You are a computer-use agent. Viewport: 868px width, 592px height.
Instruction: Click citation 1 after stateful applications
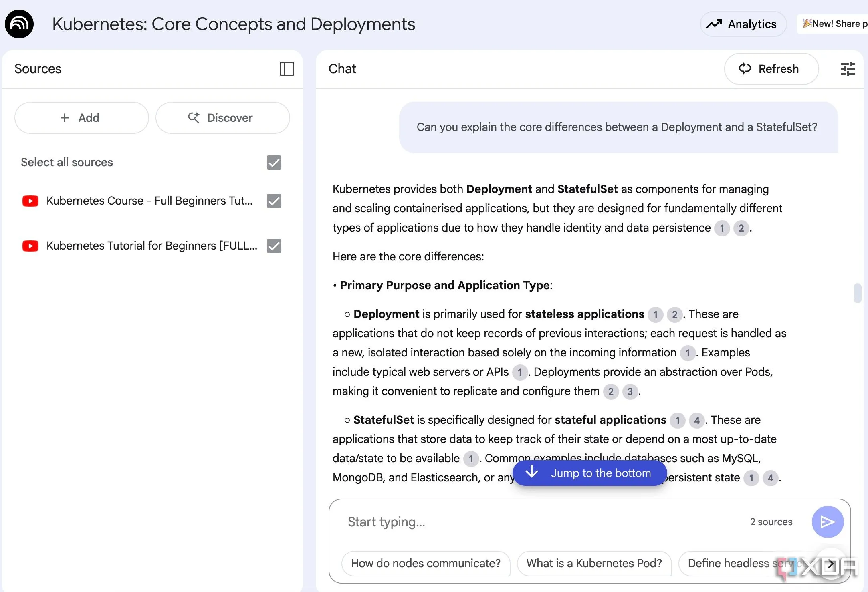click(x=678, y=421)
